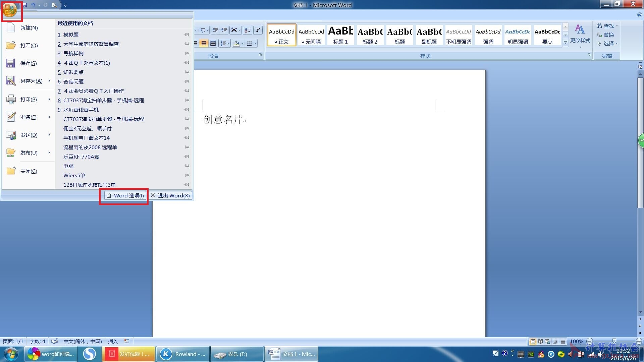Image resolution: width=644 pixels, height=362 pixels.
Task: Open recent document 大学生家庭经济背景调查
Action: point(91,44)
